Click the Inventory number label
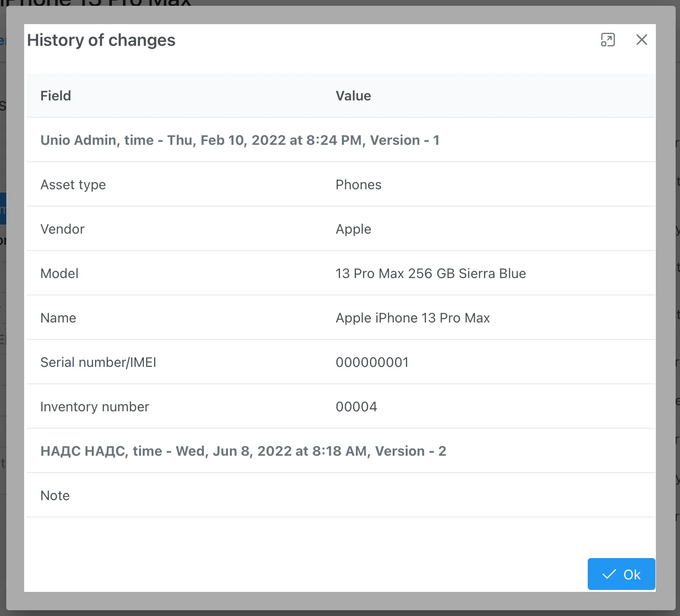 click(x=95, y=406)
